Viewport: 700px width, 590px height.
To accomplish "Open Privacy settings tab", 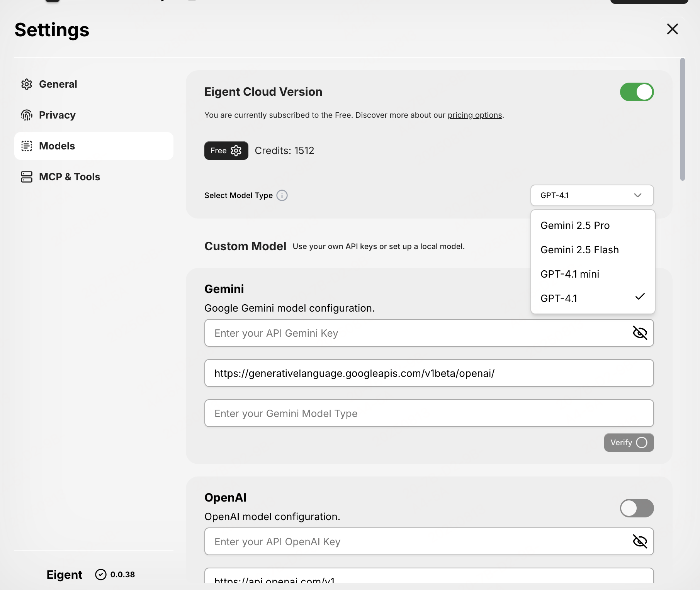I will point(94,115).
